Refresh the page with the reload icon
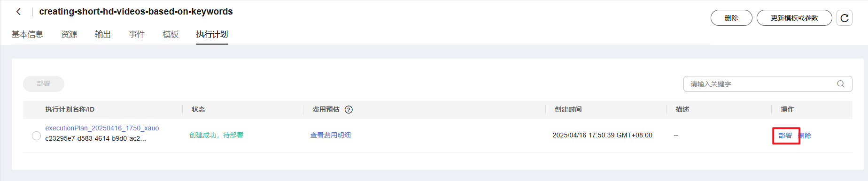Image resolution: width=868 pixels, height=181 pixels. pyautogui.click(x=844, y=18)
